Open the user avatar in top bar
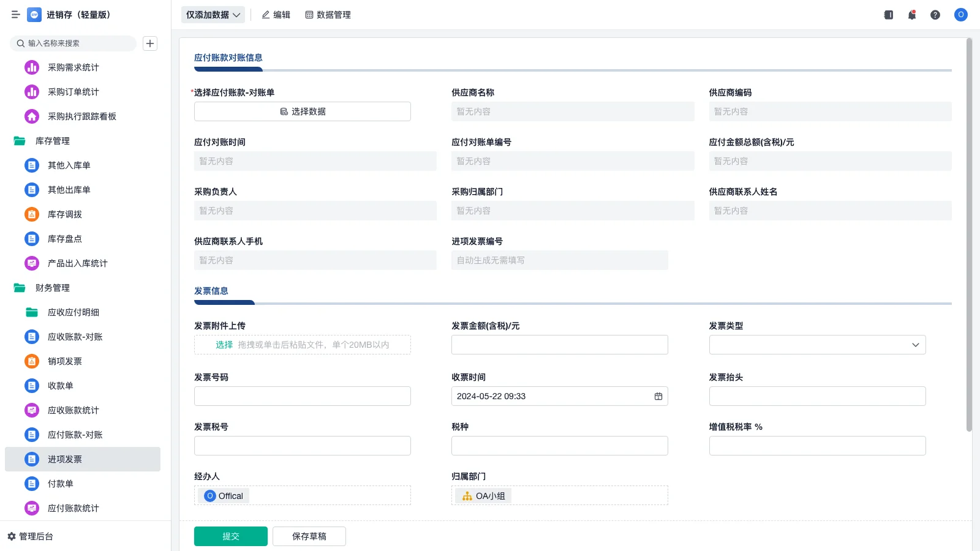Image resolution: width=980 pixels, height=551 pixels. click(x=961, y=15)
